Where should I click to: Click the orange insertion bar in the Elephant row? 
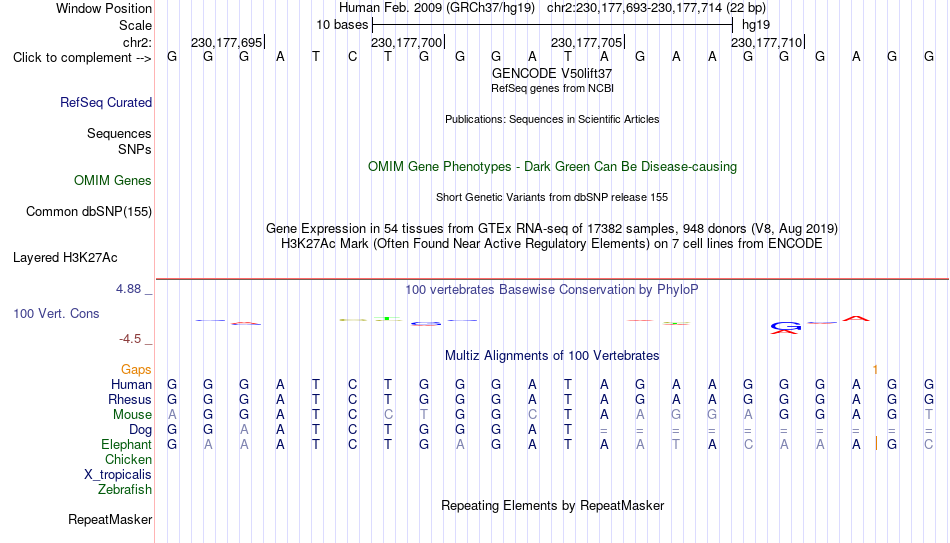(x=876, y=443)
